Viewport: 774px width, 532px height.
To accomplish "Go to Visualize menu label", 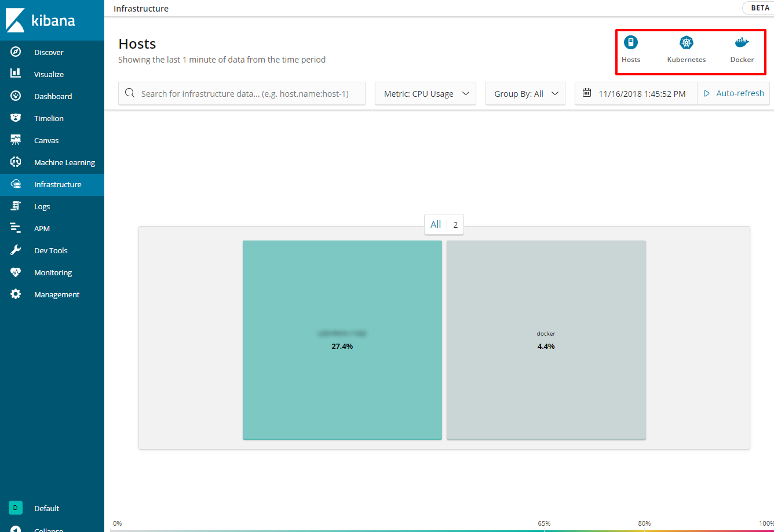I will pos(49,74).
